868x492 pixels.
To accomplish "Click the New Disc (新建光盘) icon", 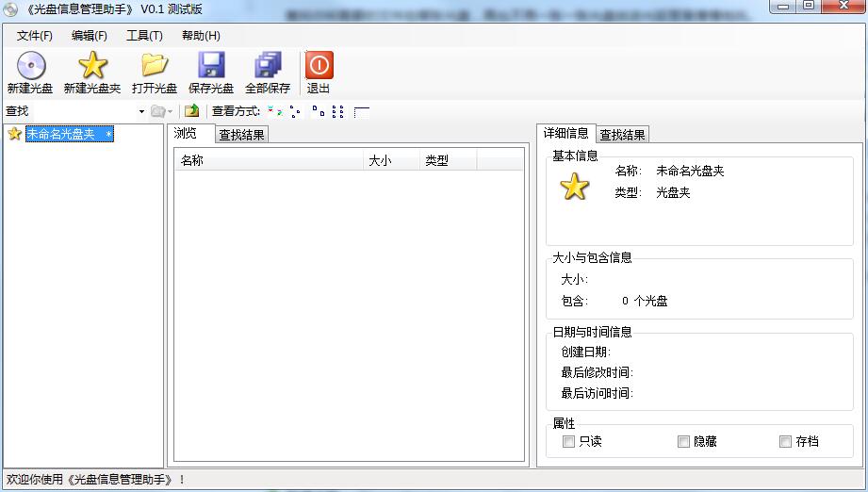I will [x=30, y=66].
